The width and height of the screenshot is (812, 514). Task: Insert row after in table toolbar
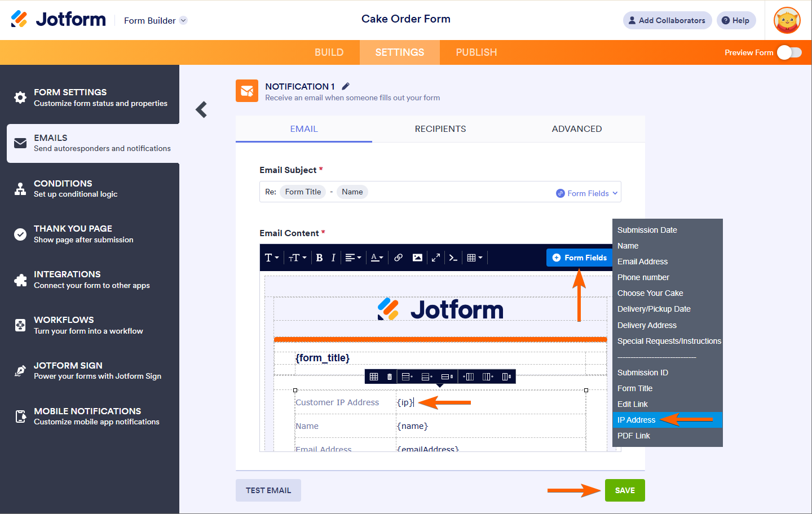pyautogui.click(x=427, y=376)
